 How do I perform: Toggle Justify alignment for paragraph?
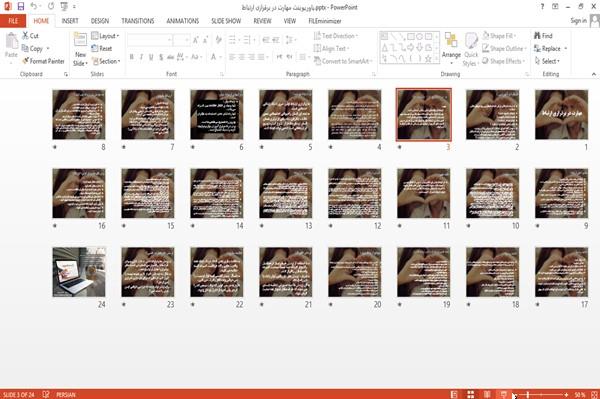pos(261,57)
